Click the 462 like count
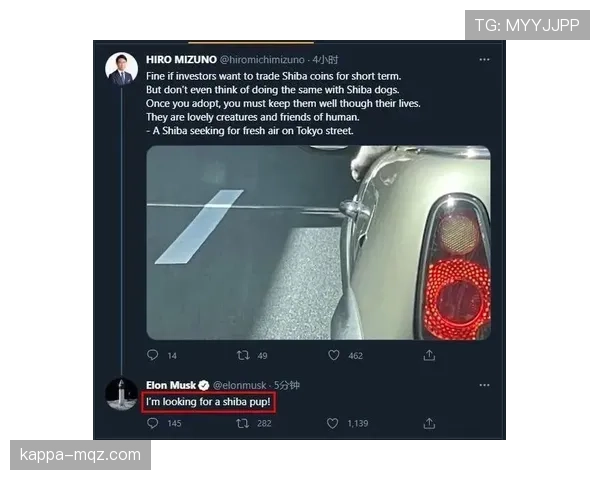This screenshot has height=480, width=600. (355, 356)
